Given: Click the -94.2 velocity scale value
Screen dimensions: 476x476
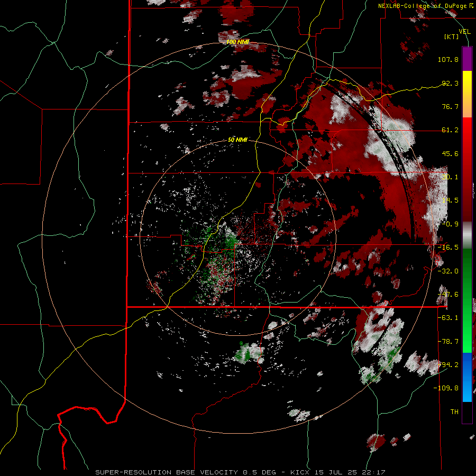Looking at the screenshot, I should click(448, 364).
